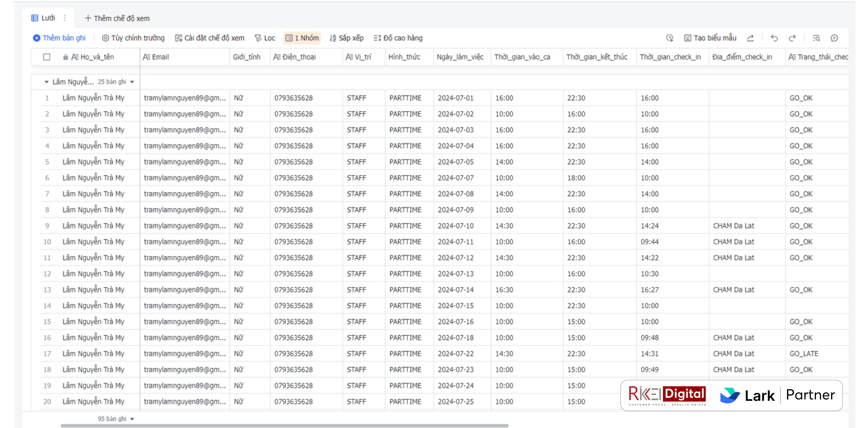The width and height of the screenshot is (868, 428).
Task: Open the 25 bản ghi dropdown arrow
Action: [132, 82]
